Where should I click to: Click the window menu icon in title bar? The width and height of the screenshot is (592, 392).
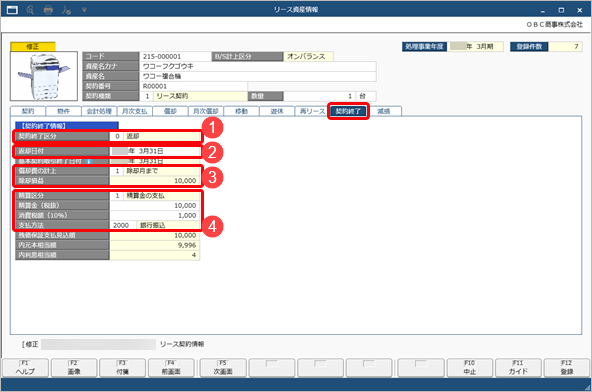(12, 10)
